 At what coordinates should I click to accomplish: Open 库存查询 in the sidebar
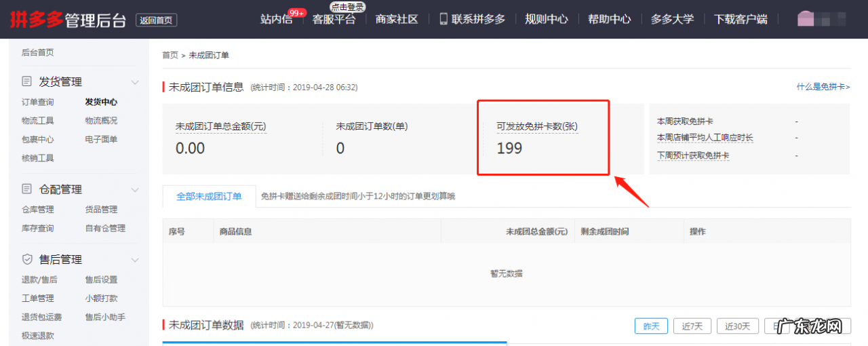38,228
